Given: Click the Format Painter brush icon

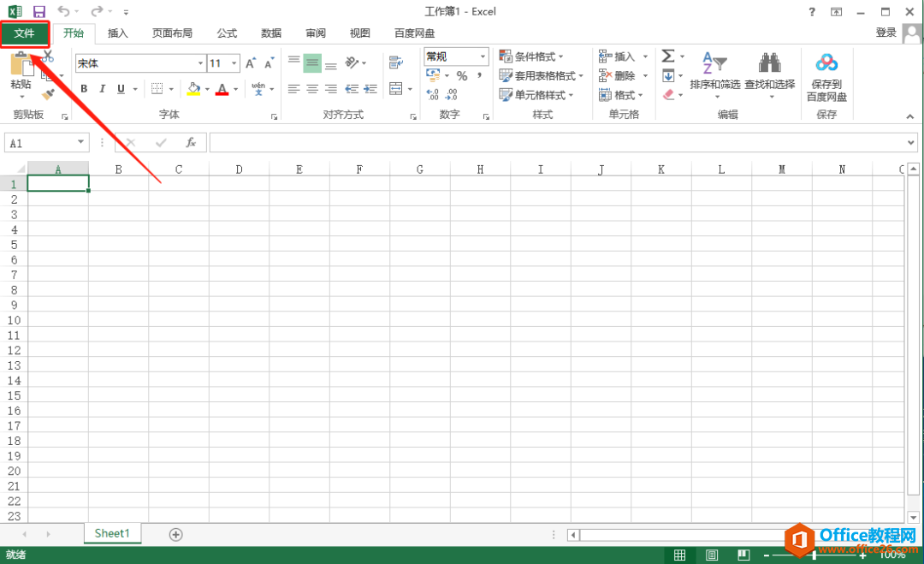Looking at the screenshot, I should click(48, 93).
